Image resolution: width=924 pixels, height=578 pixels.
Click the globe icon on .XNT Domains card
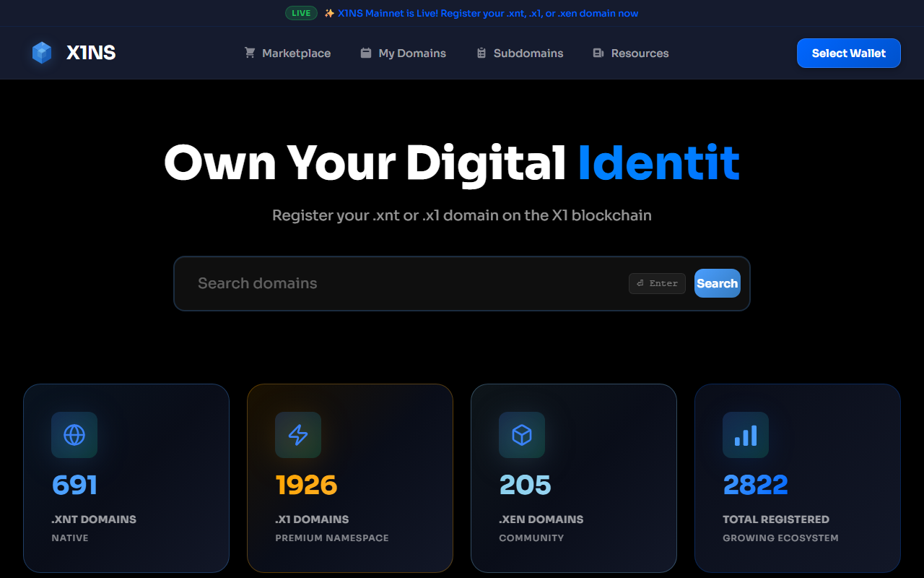pyautogui.click(x=74, y=435)
